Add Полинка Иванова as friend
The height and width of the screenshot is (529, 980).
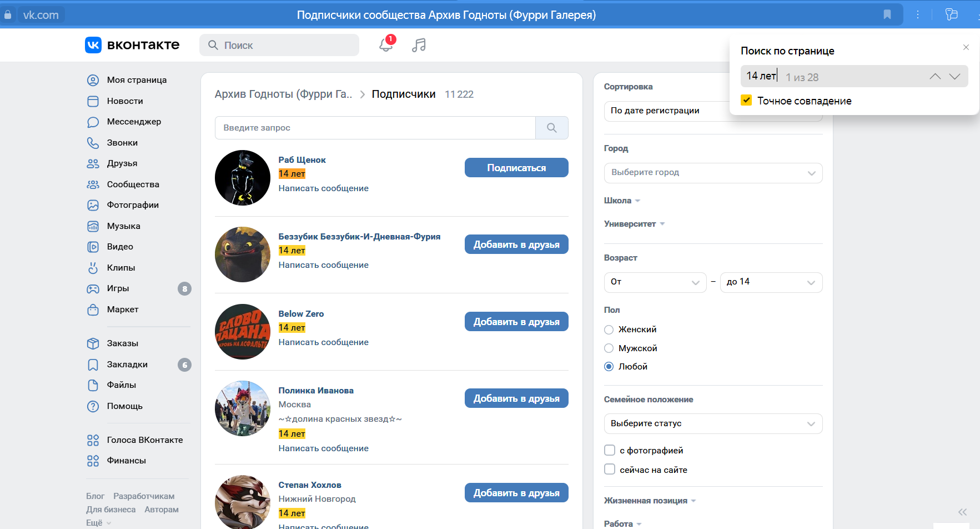pos(516,398)
